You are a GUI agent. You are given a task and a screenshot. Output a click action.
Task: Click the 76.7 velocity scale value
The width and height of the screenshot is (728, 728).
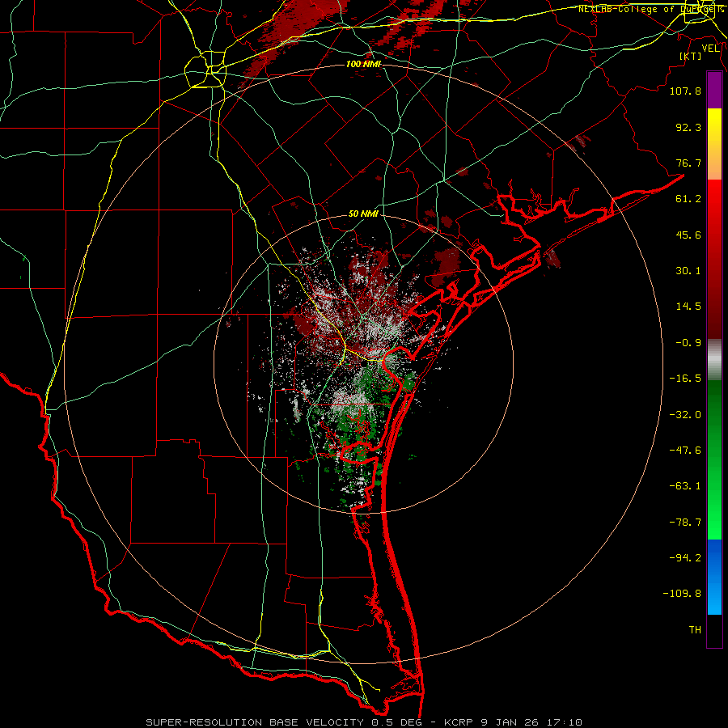click(x=688, y=163)
